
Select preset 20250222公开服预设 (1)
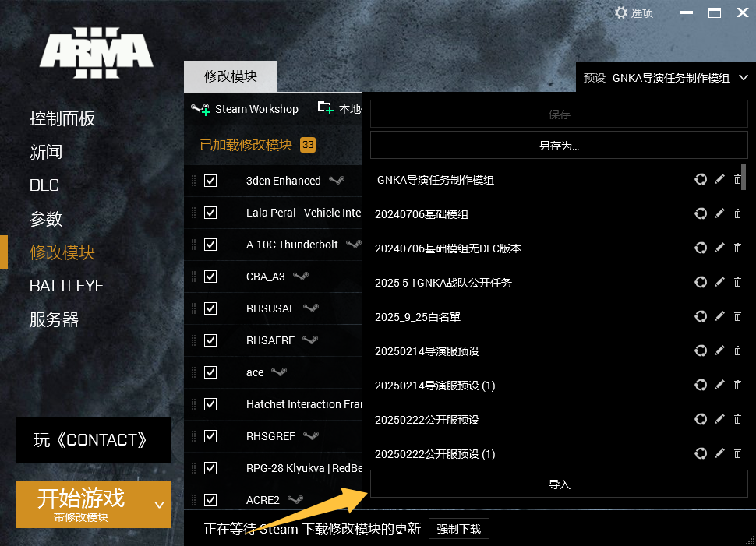point(435,454)
